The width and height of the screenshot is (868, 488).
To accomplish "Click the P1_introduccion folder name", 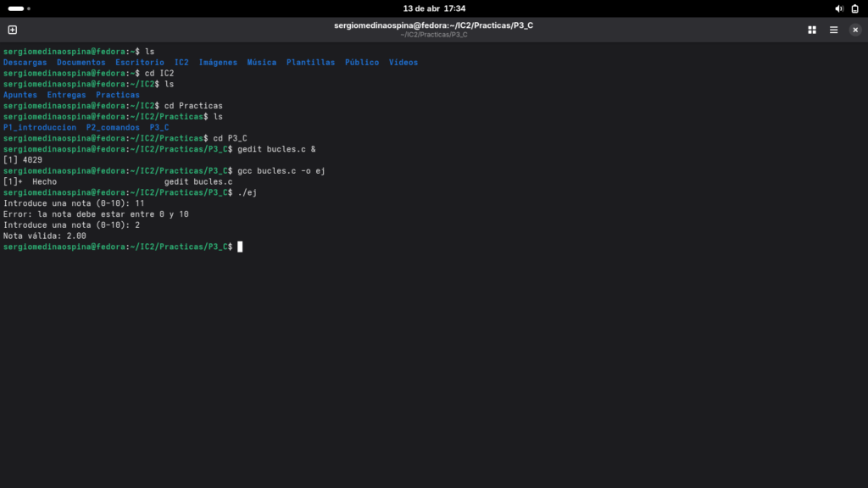I will [x=39, y=127].
